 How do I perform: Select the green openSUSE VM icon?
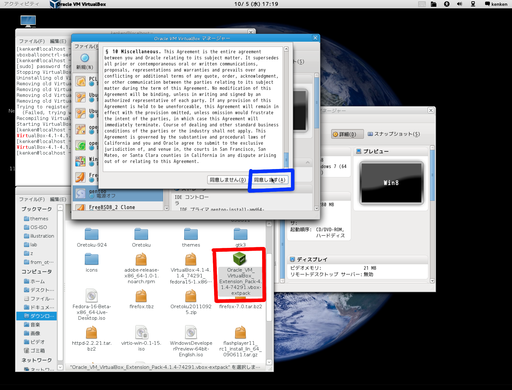point(81,145)
